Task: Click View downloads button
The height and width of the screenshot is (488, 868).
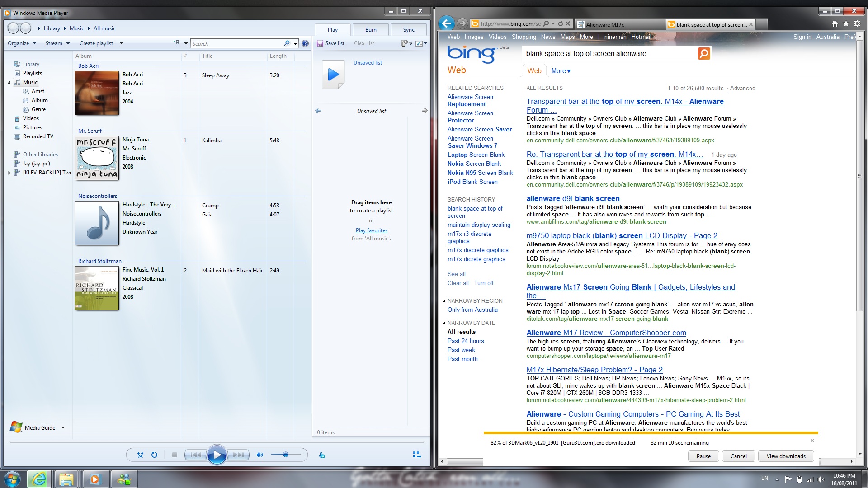Action: coord(786,456)
